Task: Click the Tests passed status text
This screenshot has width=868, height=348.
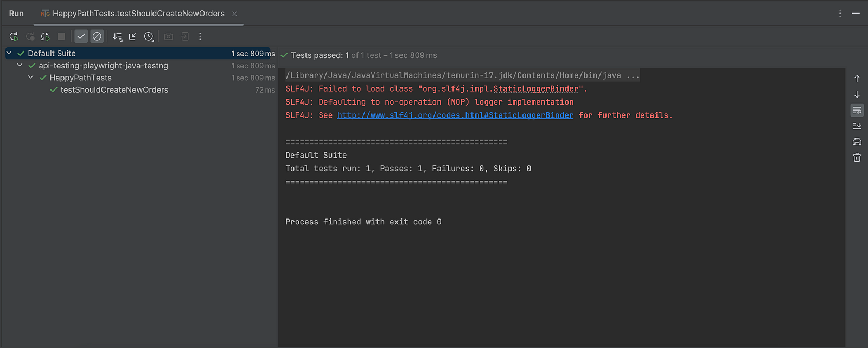Action: click(363, 55)
